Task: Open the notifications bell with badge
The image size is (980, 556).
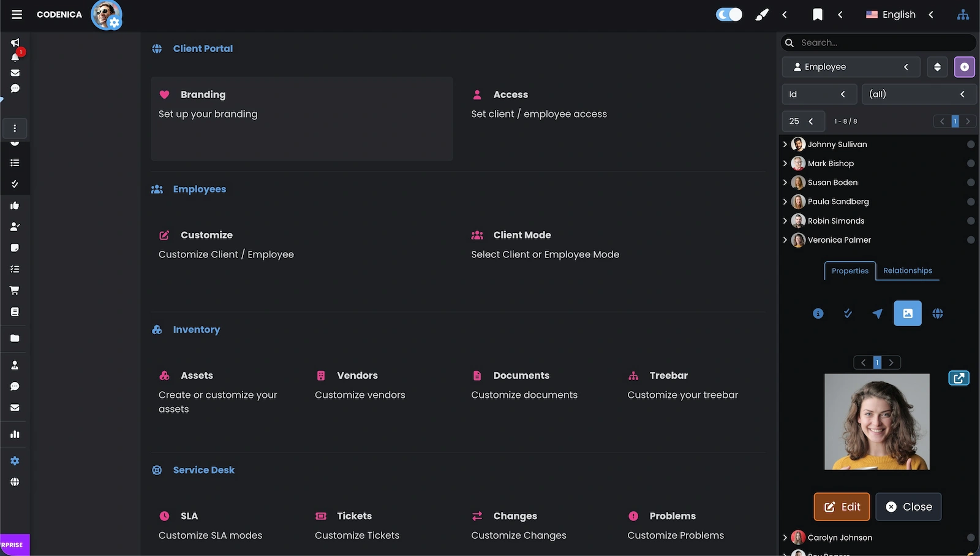Action: (x=15, y=58)
